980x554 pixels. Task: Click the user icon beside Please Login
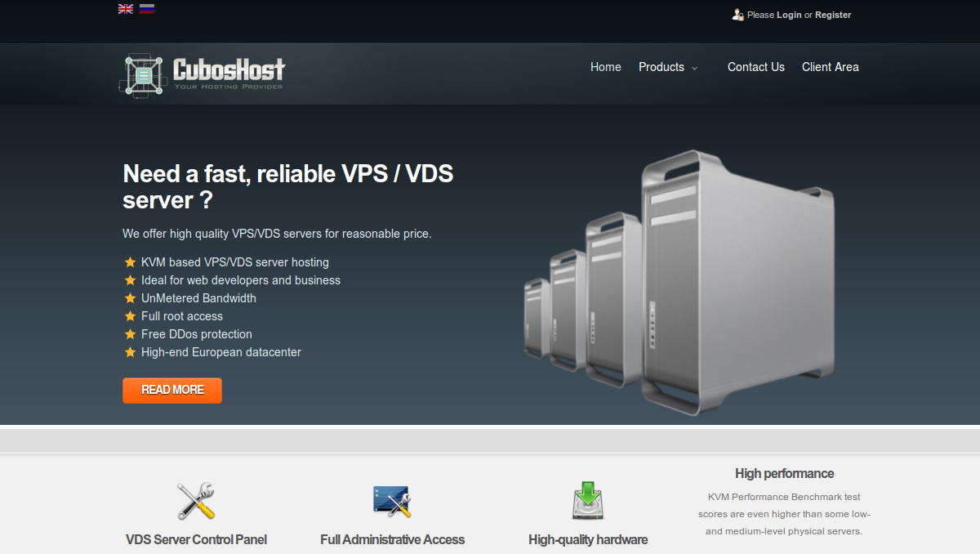point(737,15)
